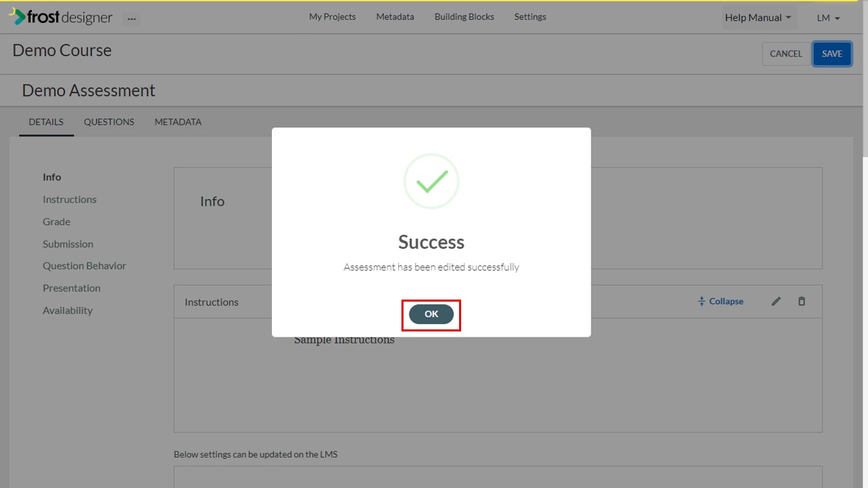The width and height of the screenshot is (868, 488).
Task: Click the Demo Assessment heading
Action: click(89, 90)
